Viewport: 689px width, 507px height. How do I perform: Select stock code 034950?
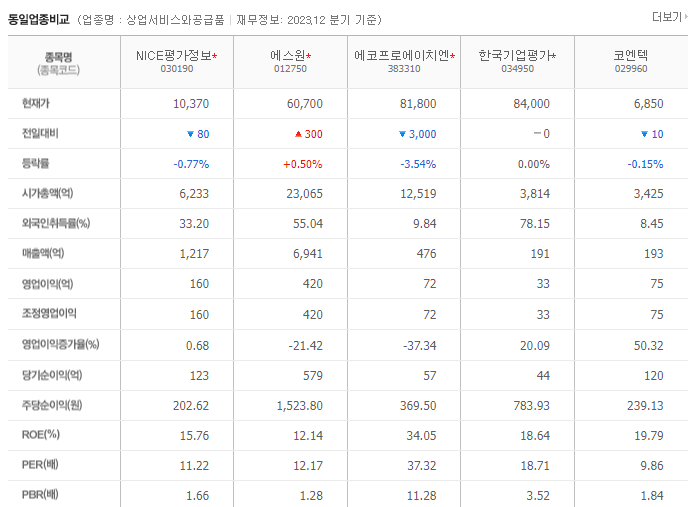(x=517, y=69)
